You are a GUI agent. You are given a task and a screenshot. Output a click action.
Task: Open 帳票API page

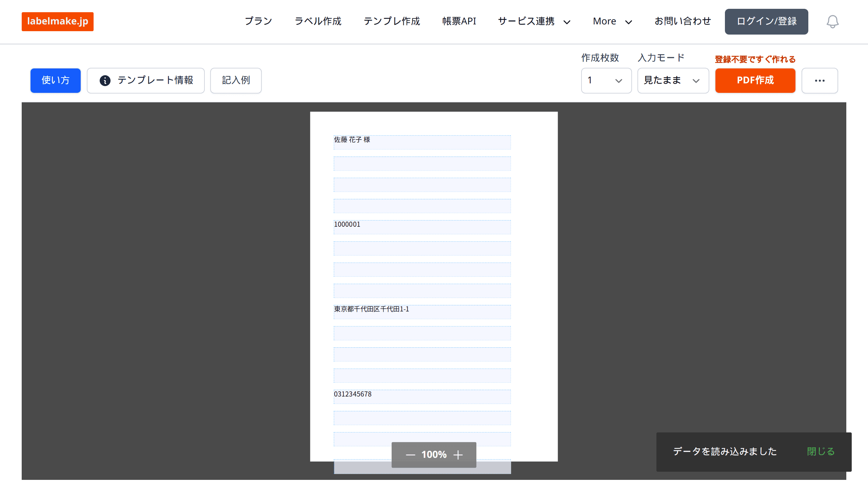[x=459, y=21]
